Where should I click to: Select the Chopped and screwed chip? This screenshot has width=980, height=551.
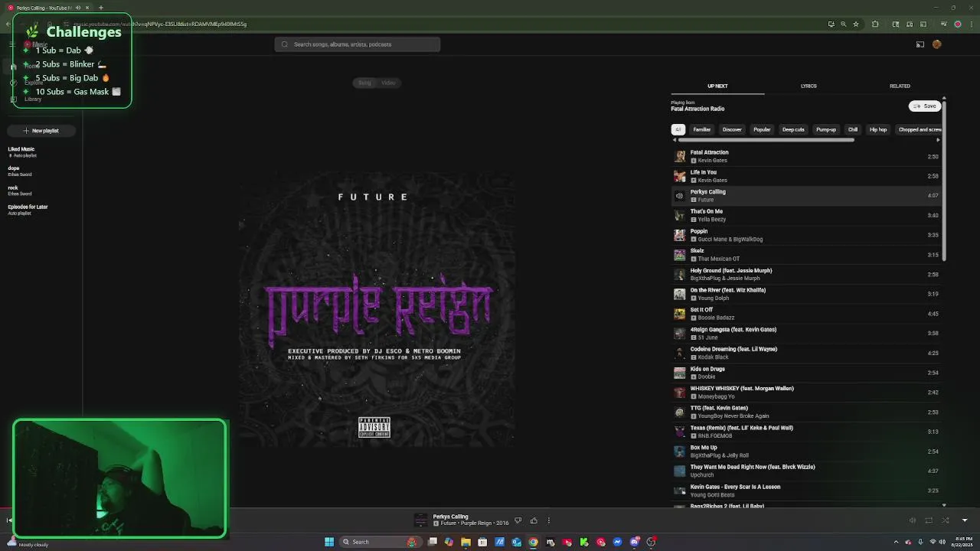920,129
